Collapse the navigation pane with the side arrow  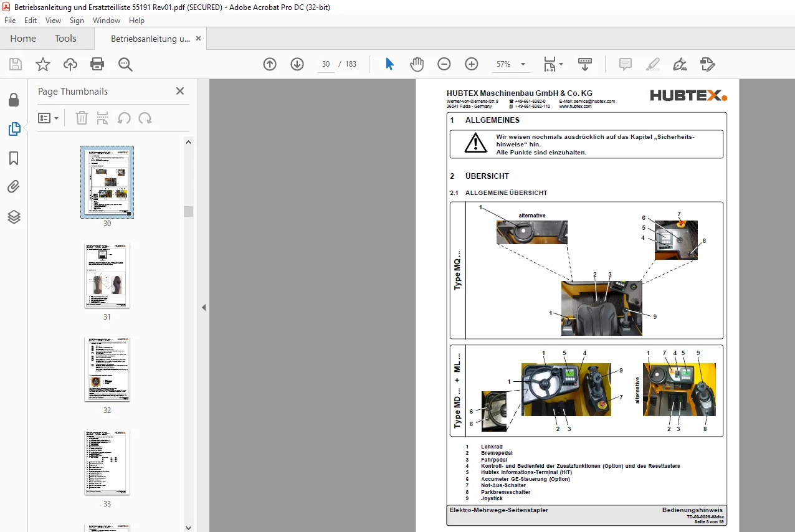pyautogui.click(x=203, y=307)
